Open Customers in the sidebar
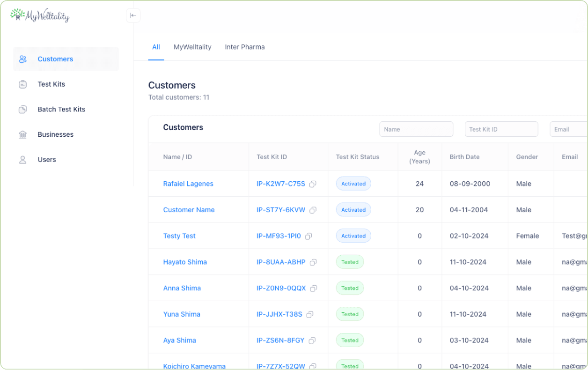Viewport: 588px width, 370px height. point(66,59)
